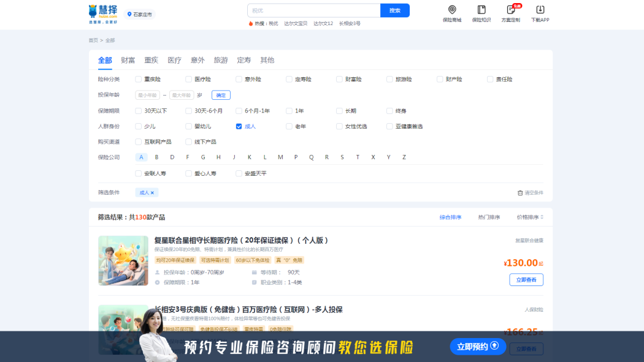This screenshot has width=644, height=362.
Task: Go to 首页 in the breadcrumb
Action: 93,40
